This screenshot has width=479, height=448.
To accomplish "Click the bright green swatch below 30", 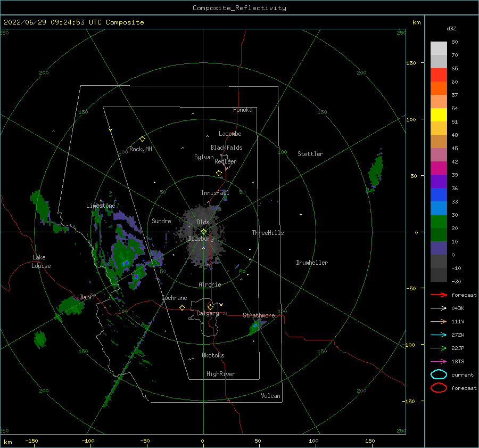I will click(439, 222).
